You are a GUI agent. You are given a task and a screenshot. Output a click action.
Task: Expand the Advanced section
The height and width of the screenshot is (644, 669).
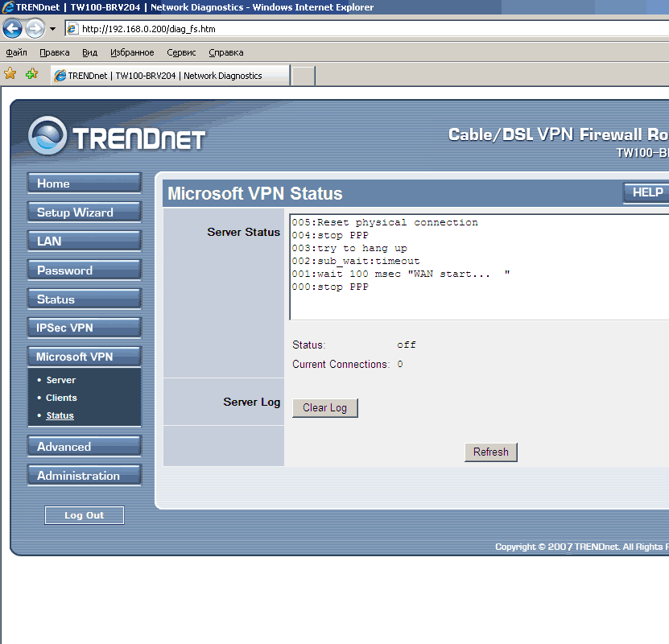[x=84, y=447]
